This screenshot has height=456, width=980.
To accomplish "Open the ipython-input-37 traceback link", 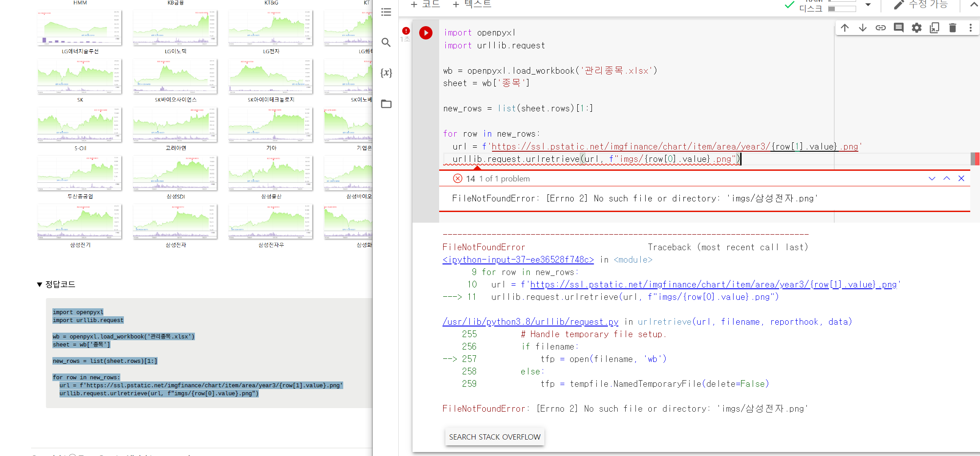I will (x=518, y=260).
